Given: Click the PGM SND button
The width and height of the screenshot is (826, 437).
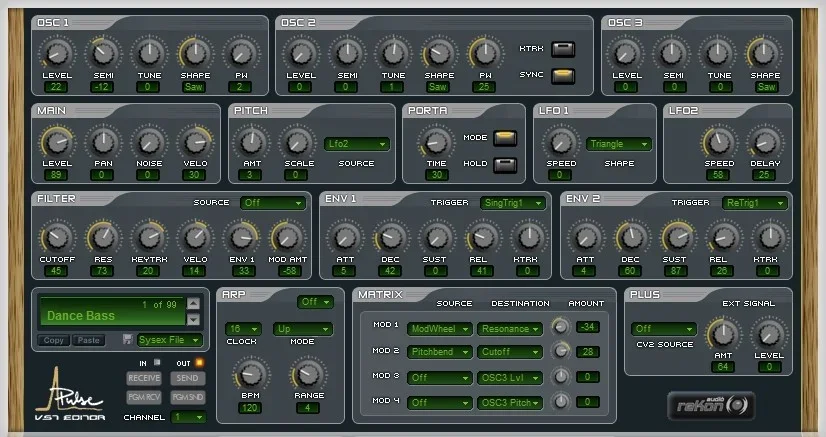Looking at the screenshot, I should [x=187, y=397].
